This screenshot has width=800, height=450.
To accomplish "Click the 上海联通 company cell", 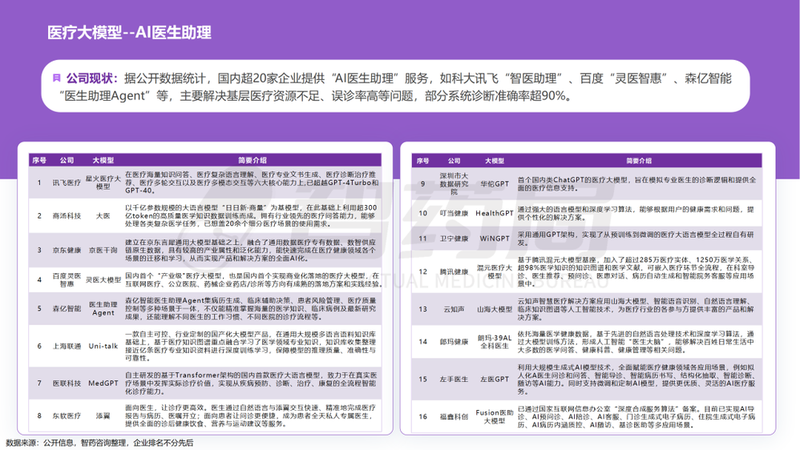I will [66, 346].
